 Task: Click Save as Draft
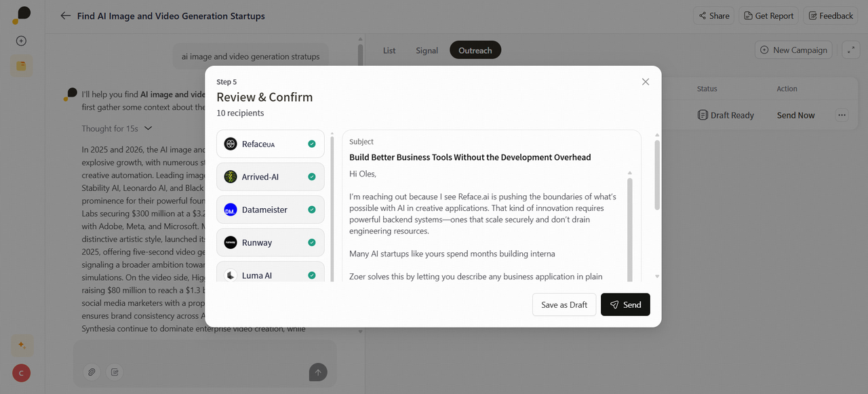(564, 304)
